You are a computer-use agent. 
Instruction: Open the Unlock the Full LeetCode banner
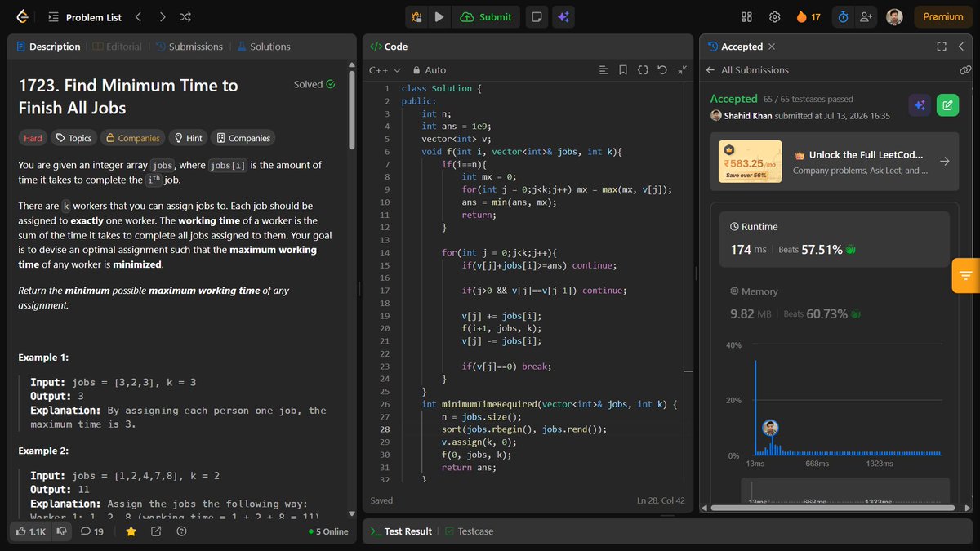pyautogui.click(x=835, y=162)
